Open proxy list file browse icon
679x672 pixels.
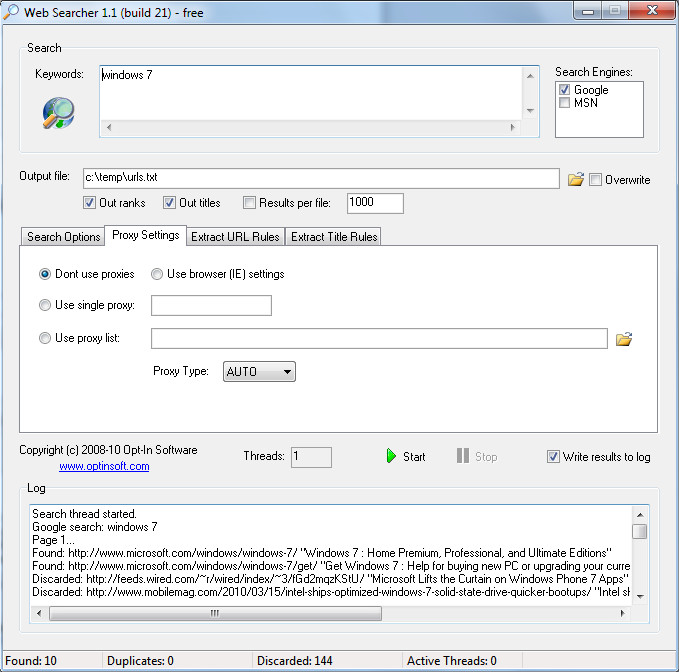624,339
